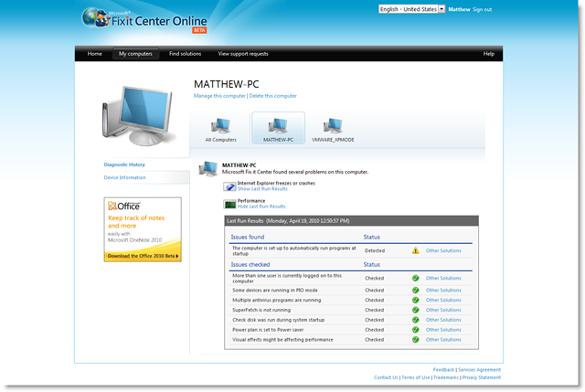Viewport: 585px width, 392px height.
Task: Click the Internet Explorer freezes issue icon
Action: (230, 186)
